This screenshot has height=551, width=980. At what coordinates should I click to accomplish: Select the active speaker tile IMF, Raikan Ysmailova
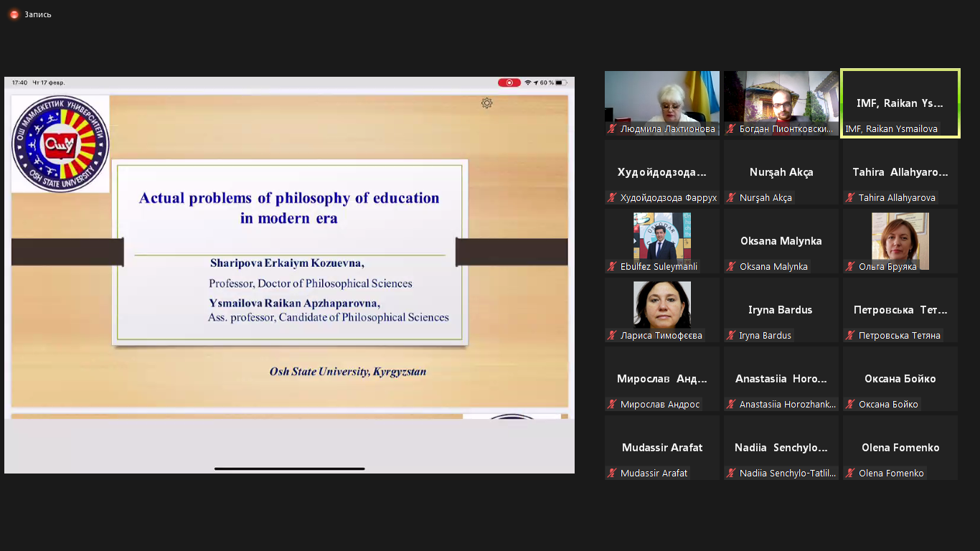[x=900, y=103]
